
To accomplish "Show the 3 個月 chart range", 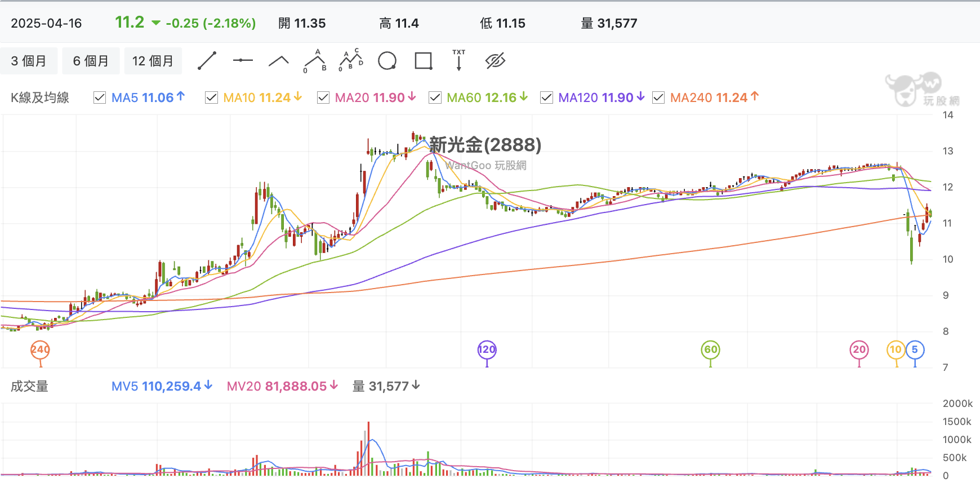I will click(29, 61).
